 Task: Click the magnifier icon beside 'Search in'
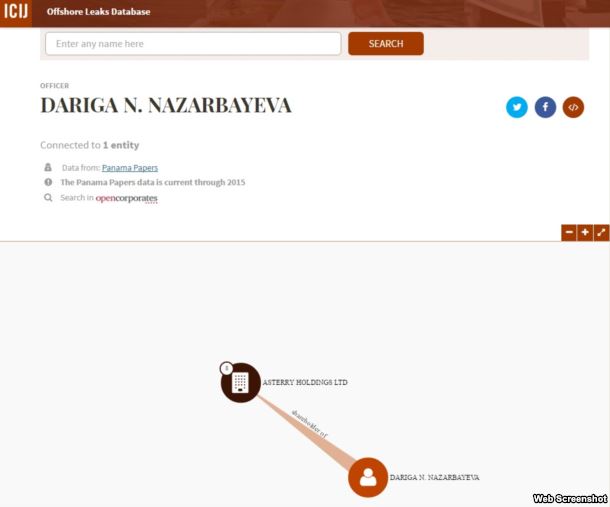pos(48,198)
